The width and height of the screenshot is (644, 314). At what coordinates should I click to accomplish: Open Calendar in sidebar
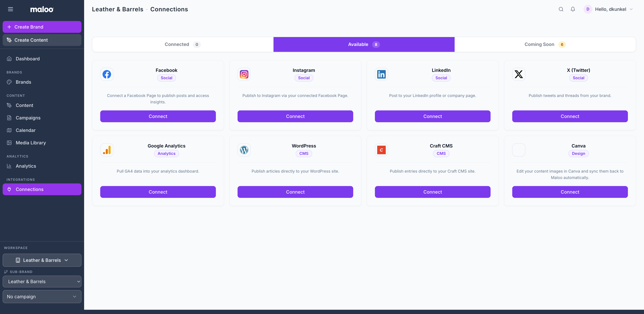pos(42,130)
